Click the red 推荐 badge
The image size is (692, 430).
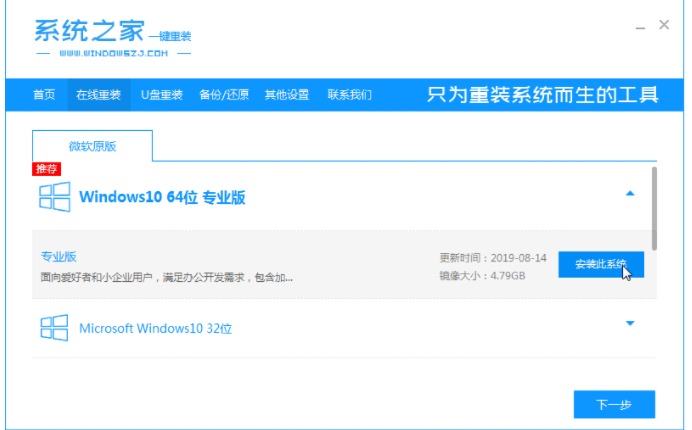click(46, 169)
